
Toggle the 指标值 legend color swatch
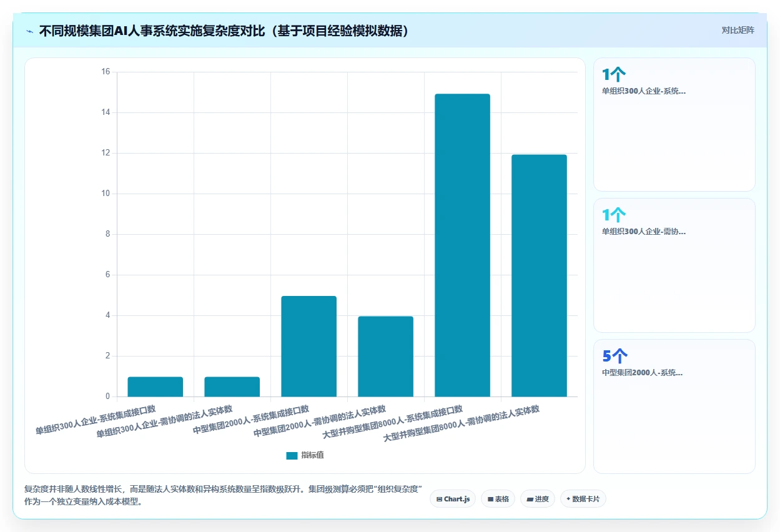[292, 455]
